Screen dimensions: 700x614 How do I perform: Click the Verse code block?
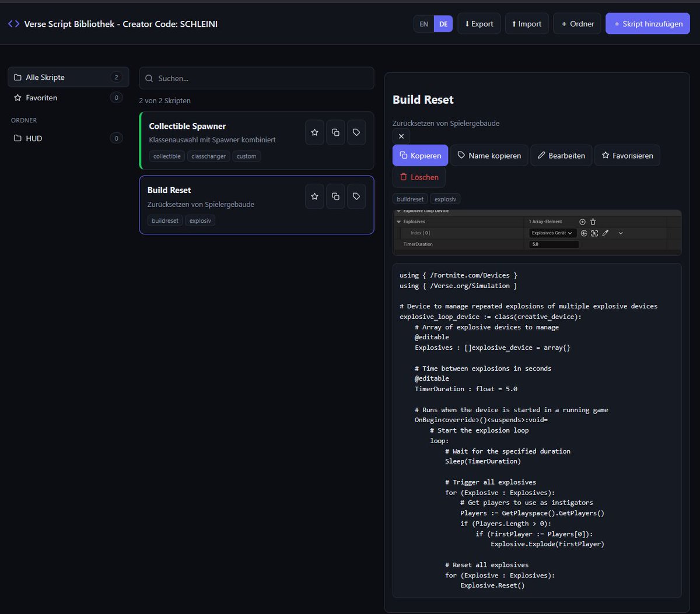537,430
